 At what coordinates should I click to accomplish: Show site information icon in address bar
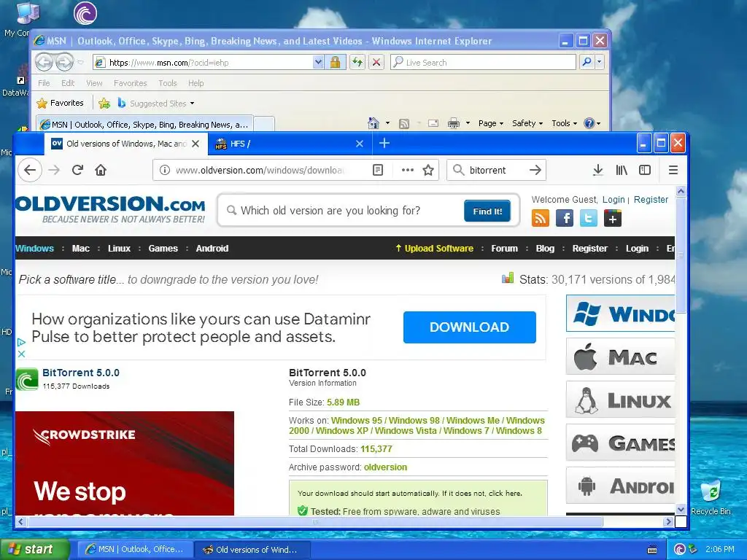(164, 170)
